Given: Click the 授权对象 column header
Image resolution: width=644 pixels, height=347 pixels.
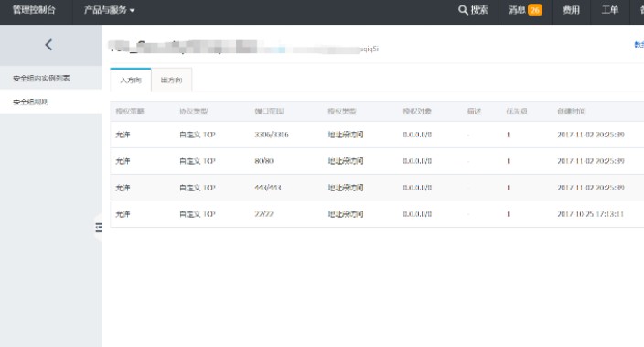Looking at the screenshot, I should [417, 111].
